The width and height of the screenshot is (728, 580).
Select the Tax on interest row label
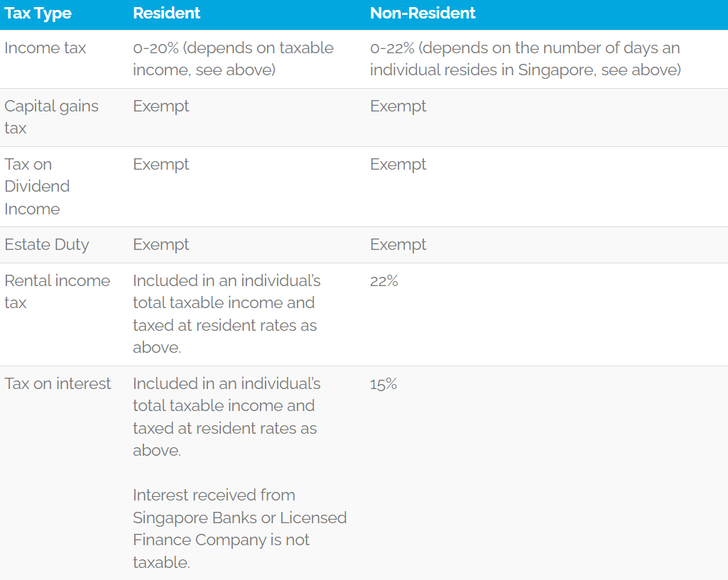click(58, 384)
